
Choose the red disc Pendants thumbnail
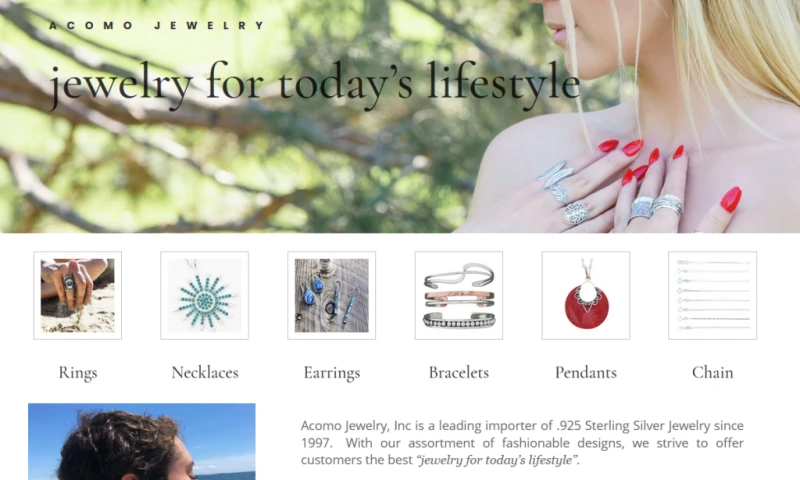[x=586, y=295]
